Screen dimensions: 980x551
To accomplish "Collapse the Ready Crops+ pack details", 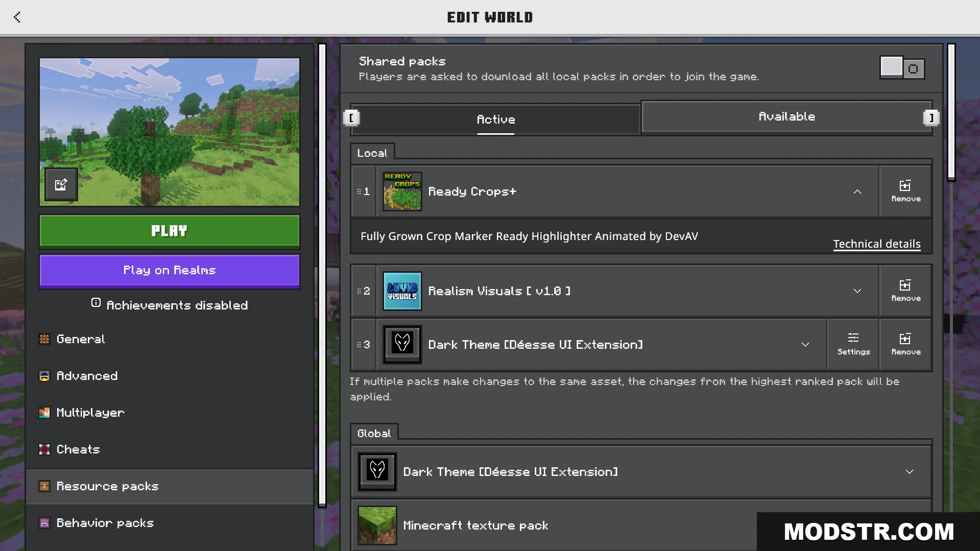I will pyautogui.click(x=857, y=191).
